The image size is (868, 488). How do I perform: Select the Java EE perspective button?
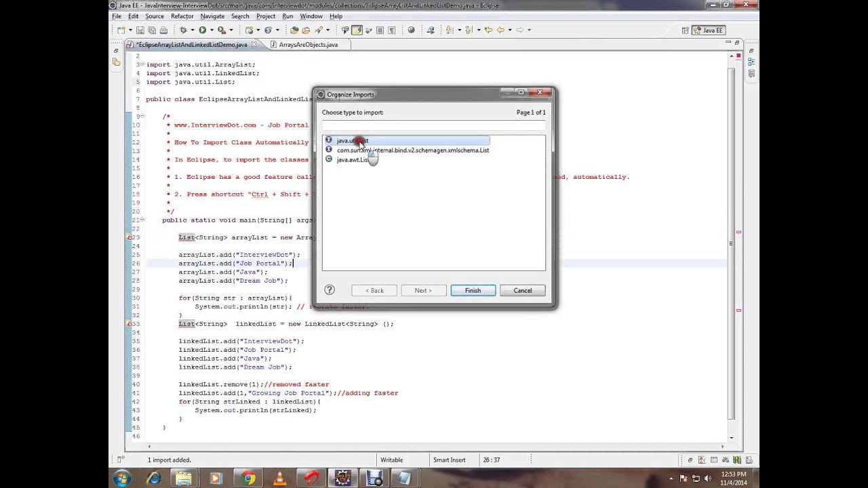tap(709, 30)
